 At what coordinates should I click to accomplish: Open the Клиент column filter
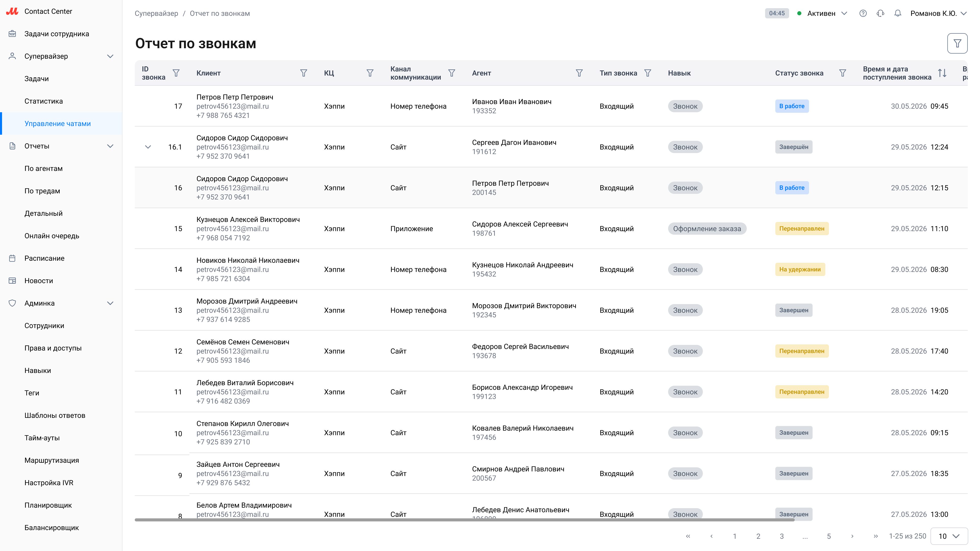(304, 73)
